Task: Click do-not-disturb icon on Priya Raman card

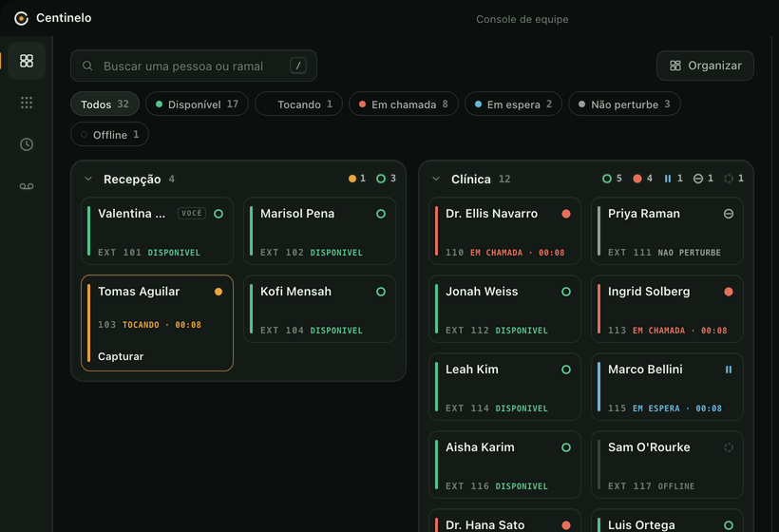Action: 729,214
